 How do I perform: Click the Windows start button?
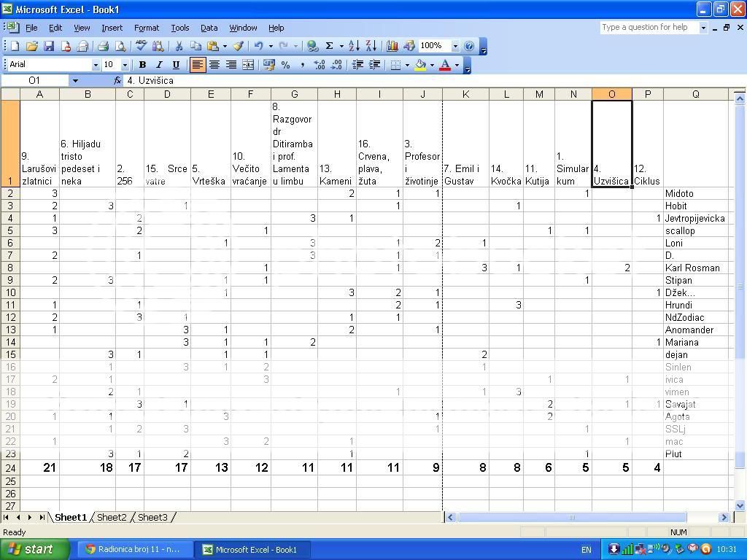35,549
